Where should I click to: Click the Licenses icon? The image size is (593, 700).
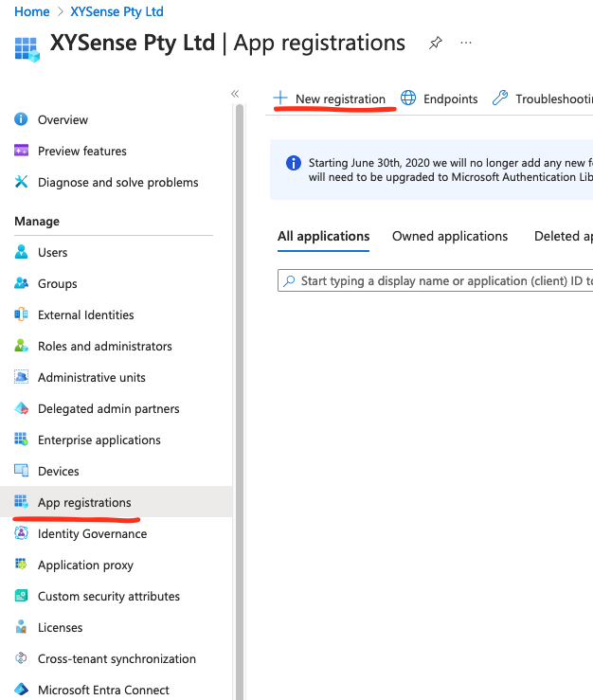point(21,627)
